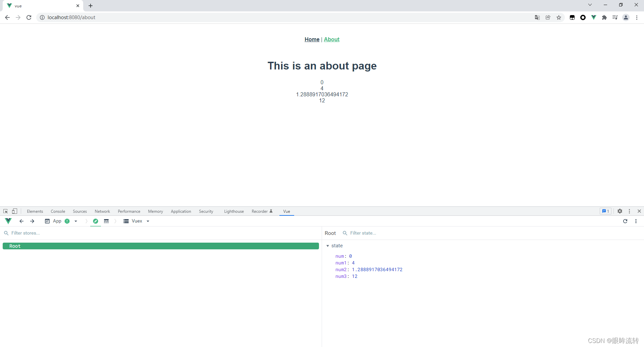Click the Vue devtools extension icon in toolbar
The height and width of the screenshot is (347, 644).
click(594, 17)
